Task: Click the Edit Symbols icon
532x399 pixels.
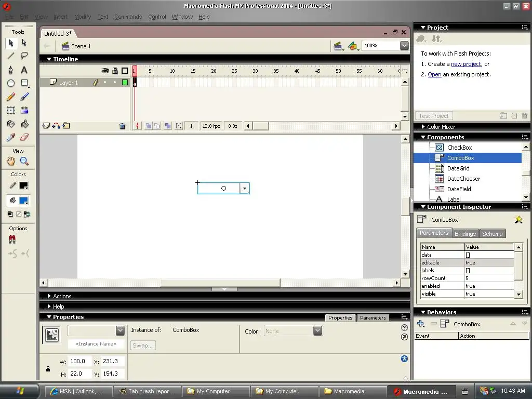Action: (353, 46)
